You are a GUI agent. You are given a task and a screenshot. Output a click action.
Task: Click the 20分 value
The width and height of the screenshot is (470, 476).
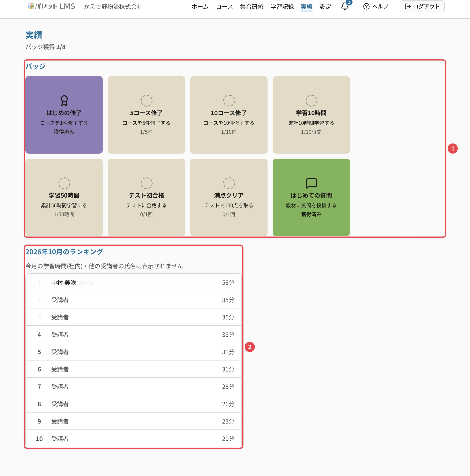click(228, 439)
